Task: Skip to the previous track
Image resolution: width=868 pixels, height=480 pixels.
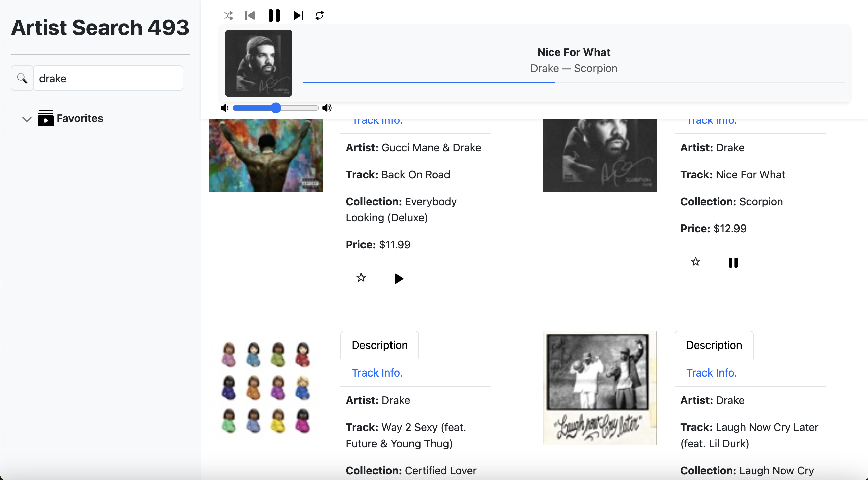Action: (250, 16)
